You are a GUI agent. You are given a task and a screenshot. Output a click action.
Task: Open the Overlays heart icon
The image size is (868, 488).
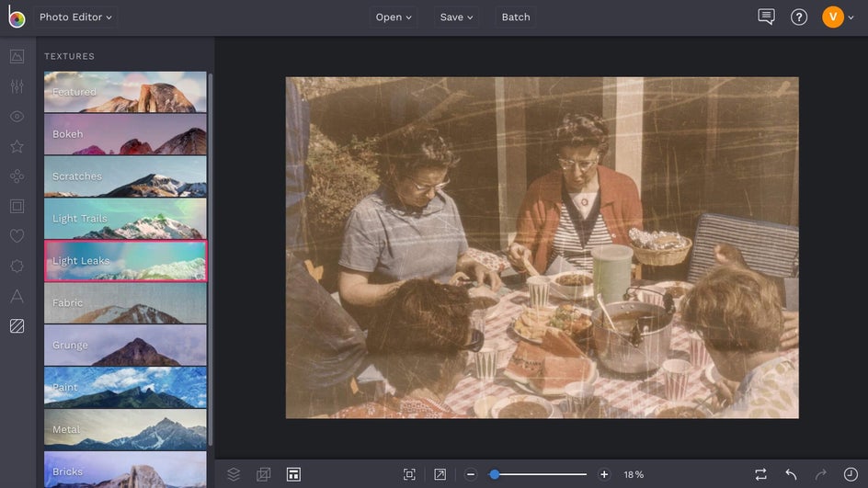[x=17, y=236]
